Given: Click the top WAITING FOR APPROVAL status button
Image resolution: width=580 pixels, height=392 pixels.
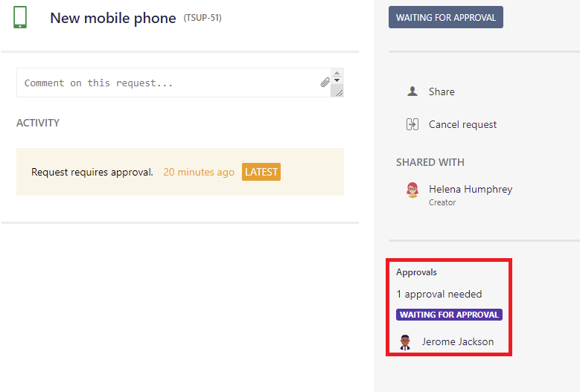Looking at the screenshot, I should 445,18.
